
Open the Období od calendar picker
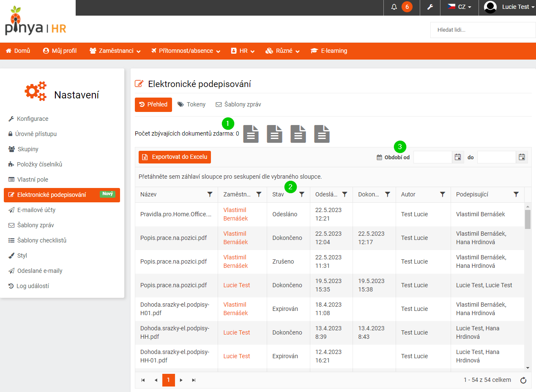(x=458, y=157)
